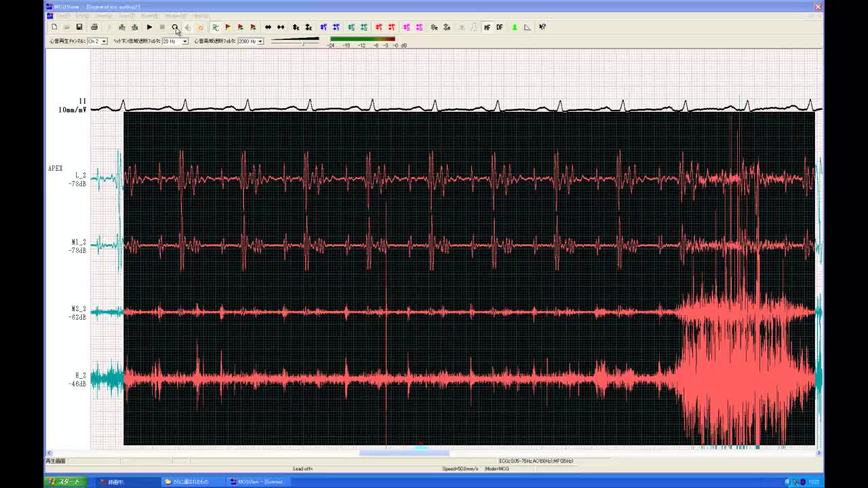Toggle the MF filter button

(x=487, y=27)
